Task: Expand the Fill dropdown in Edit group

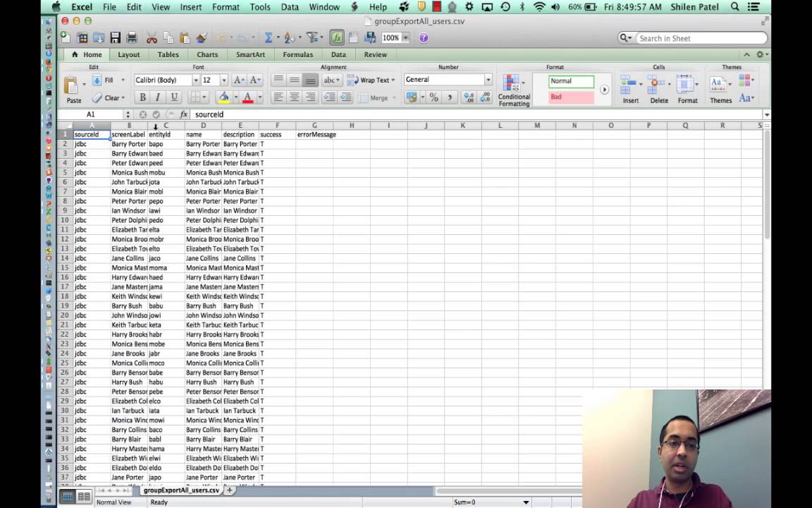Action: (x=123, y=80)
